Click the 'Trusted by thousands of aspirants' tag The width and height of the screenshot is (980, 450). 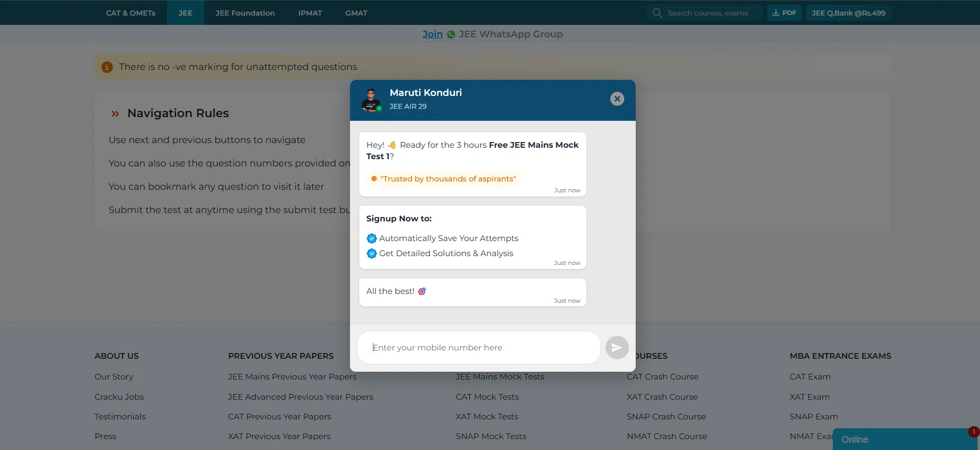443,179
